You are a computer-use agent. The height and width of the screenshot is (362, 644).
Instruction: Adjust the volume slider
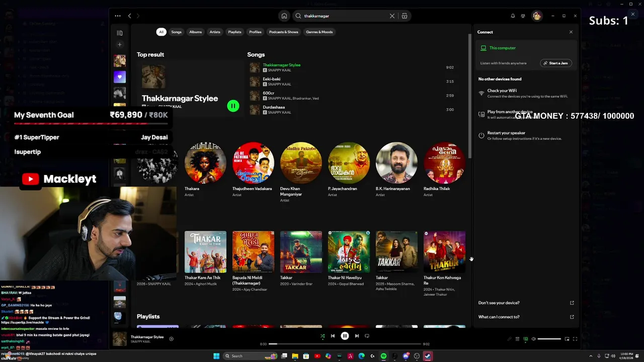click(x=549, y=339)
